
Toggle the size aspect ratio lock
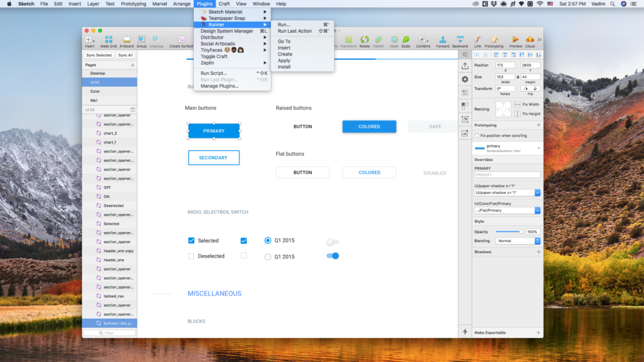(518, 77)
